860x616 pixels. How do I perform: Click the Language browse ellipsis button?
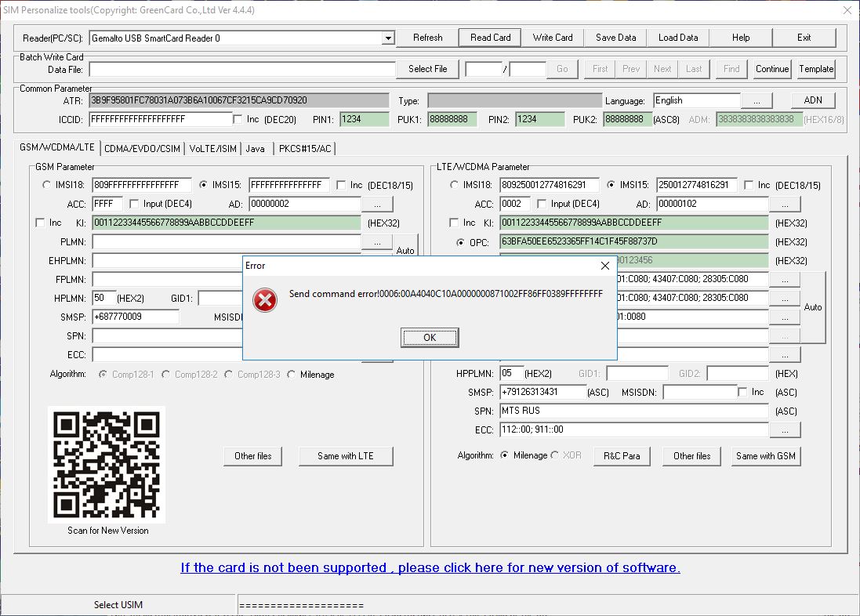757,101
